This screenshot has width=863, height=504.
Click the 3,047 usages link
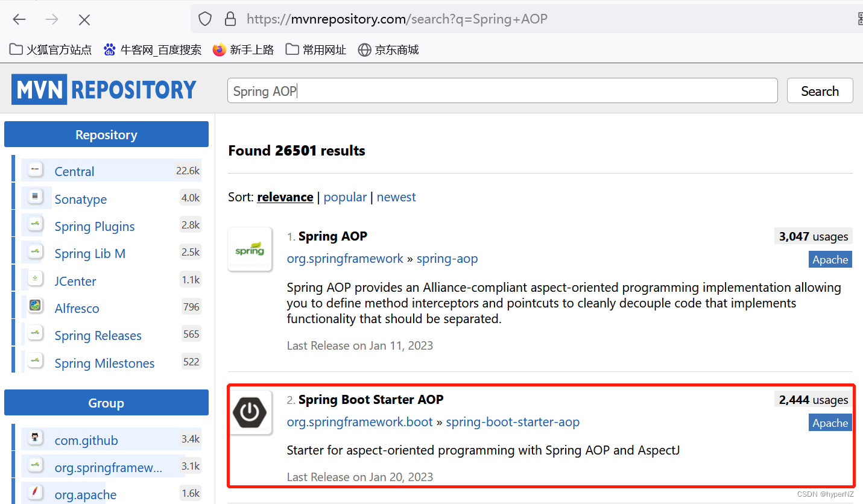(814, 236)
